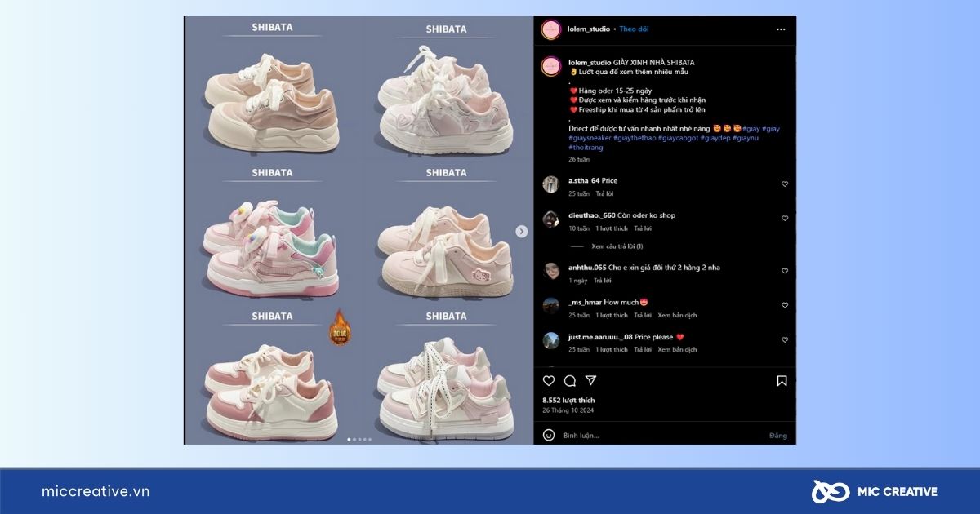Click 1 lượt thích under dieuthao._660 comment

(612, 228)
